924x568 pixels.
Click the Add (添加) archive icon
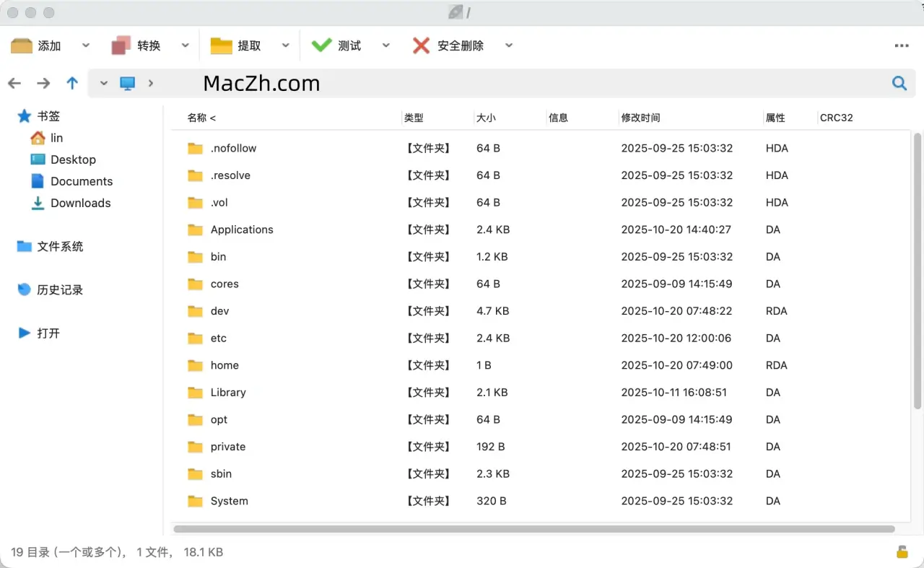(x=22, y=45)
